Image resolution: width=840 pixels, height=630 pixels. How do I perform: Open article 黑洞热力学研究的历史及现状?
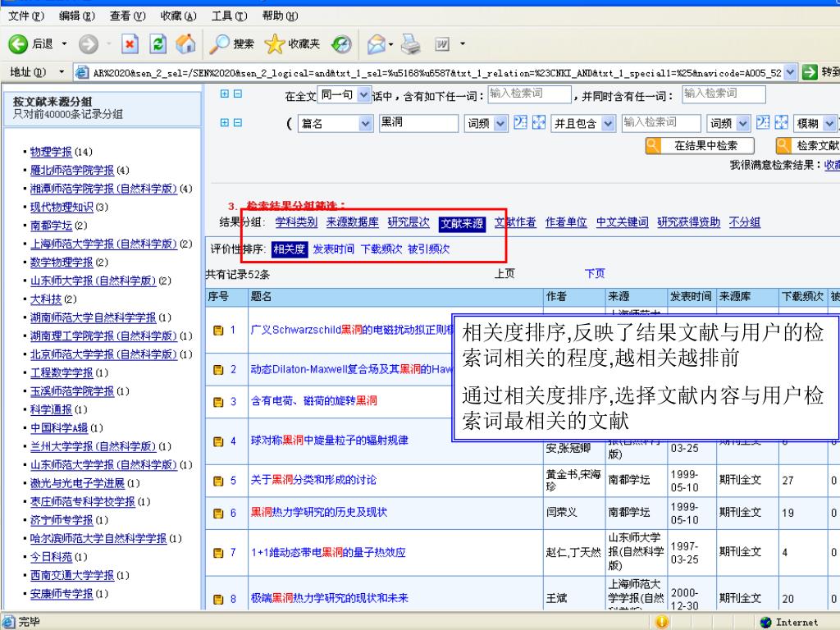[x=319, y=513]
